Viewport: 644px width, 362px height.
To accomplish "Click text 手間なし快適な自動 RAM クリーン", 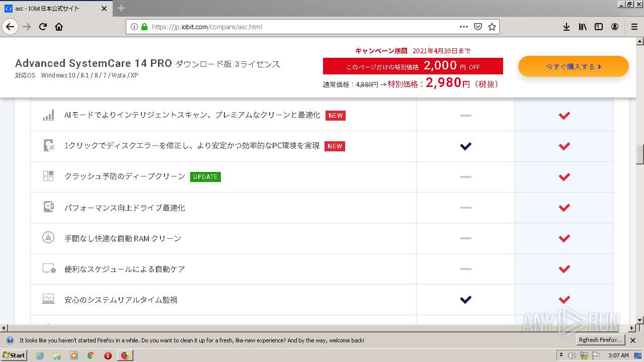I will pos(123,238).
